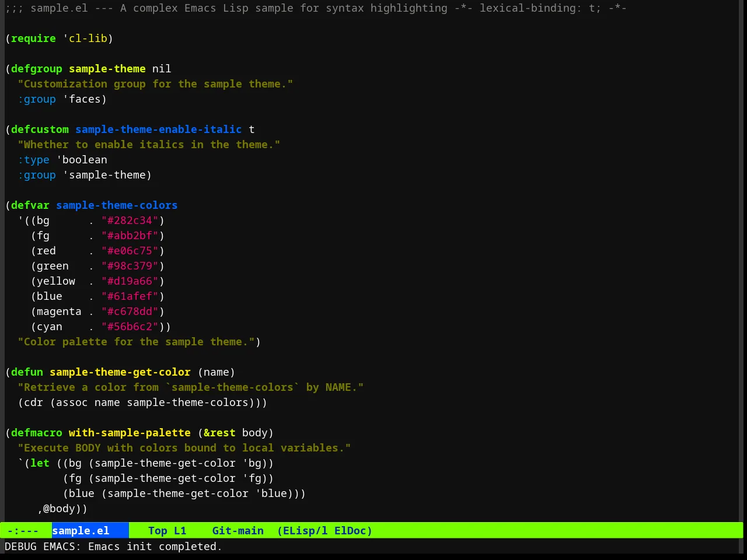Click the Top position indicator in mode line
The height and width of the screenshot is (560, 747).
[158, 531]
